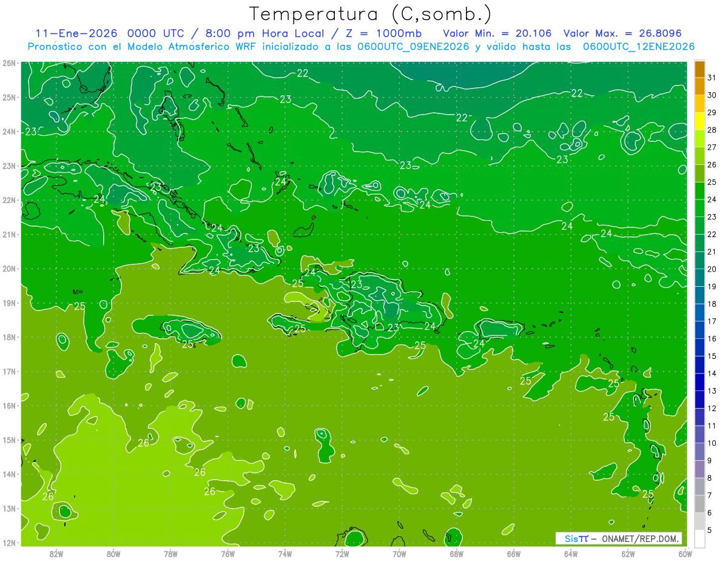Click the dark orange swatch above legend value 31
Image resolution: width=728 pixels, height=562 pixels.
(x=699, y=69)
